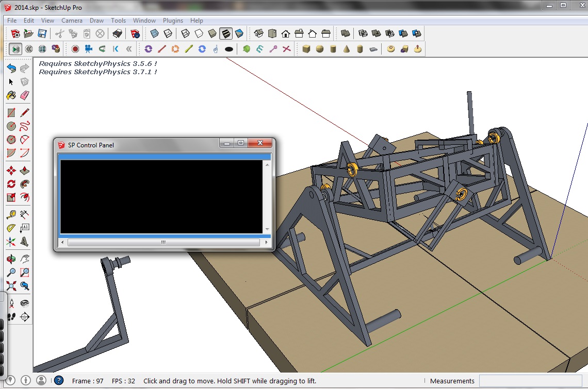Select the Move tool
Viewport: 588px width, 389px height.
point(11,170)
